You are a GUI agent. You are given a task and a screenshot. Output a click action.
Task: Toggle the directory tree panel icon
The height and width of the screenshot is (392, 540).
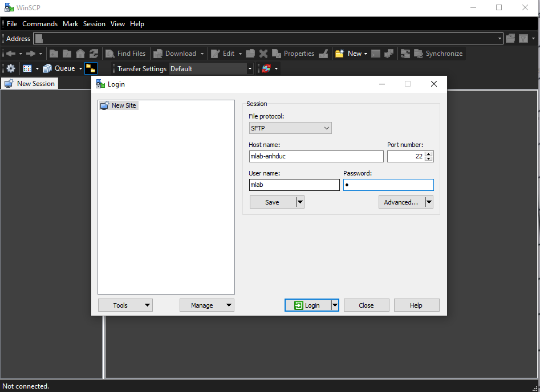(x=91, y=68)
